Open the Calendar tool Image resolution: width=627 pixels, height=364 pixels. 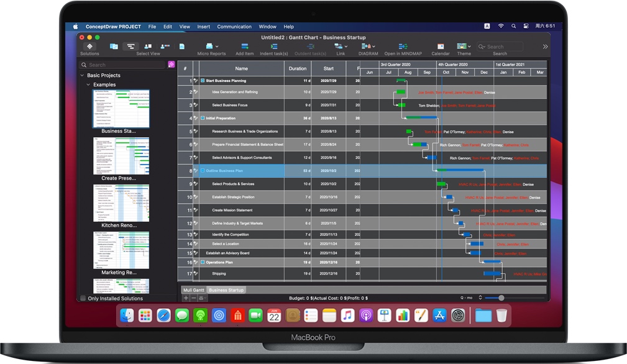[440, 47]
